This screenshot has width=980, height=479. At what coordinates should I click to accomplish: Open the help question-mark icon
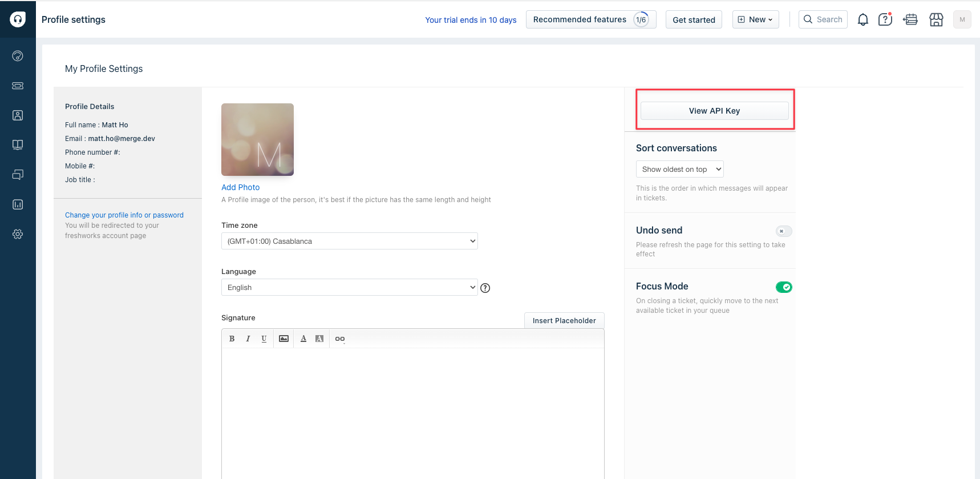pyautogui.click(x=885, y=20)
